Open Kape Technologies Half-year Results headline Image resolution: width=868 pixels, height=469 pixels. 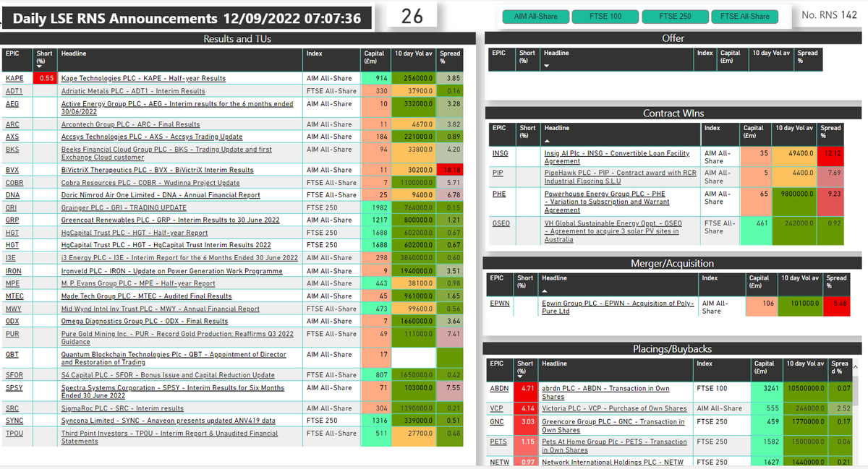click(143, 78)
